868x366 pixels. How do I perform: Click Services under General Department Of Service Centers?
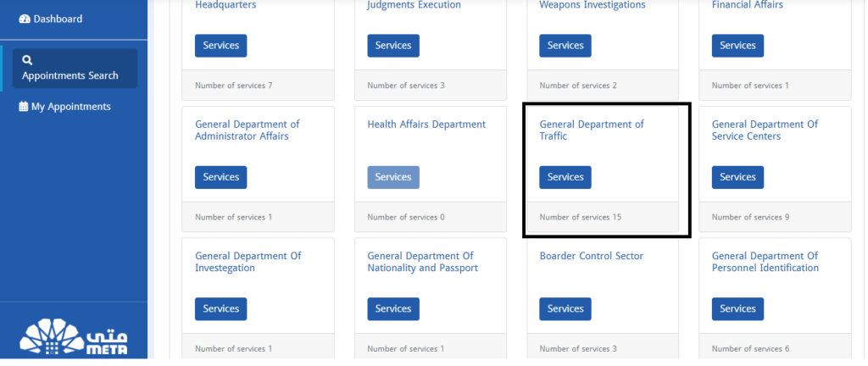(737, 177)
